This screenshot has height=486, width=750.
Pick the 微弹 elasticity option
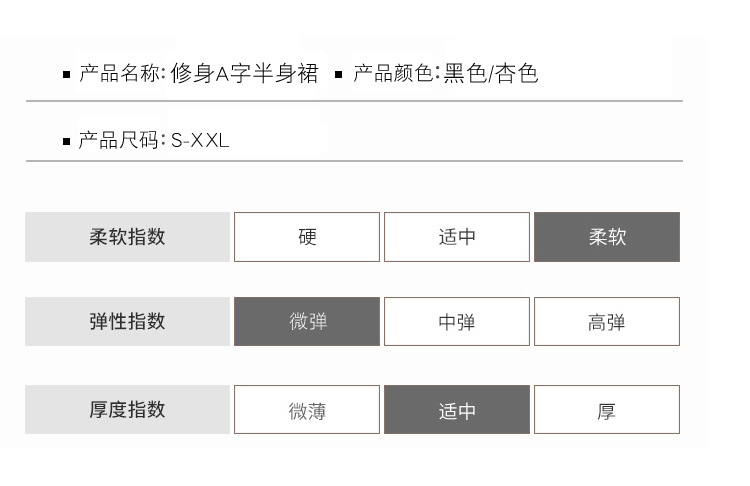[x=307, y=322]
